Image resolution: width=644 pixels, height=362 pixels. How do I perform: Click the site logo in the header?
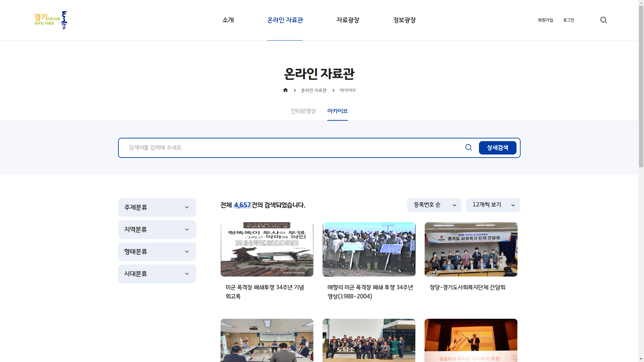click(51, 20)
